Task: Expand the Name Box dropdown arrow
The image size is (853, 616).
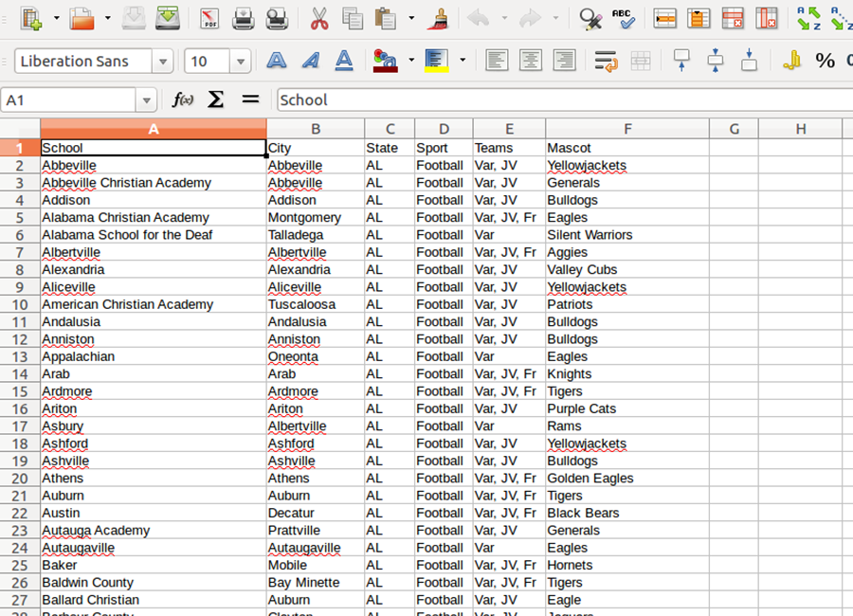Action: click(x=146, y=100)
